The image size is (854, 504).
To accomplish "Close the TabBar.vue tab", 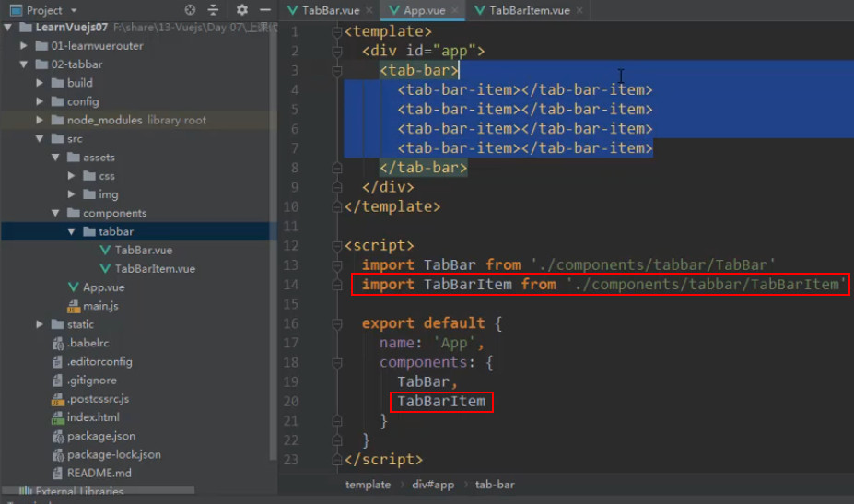I will (369, 10).
